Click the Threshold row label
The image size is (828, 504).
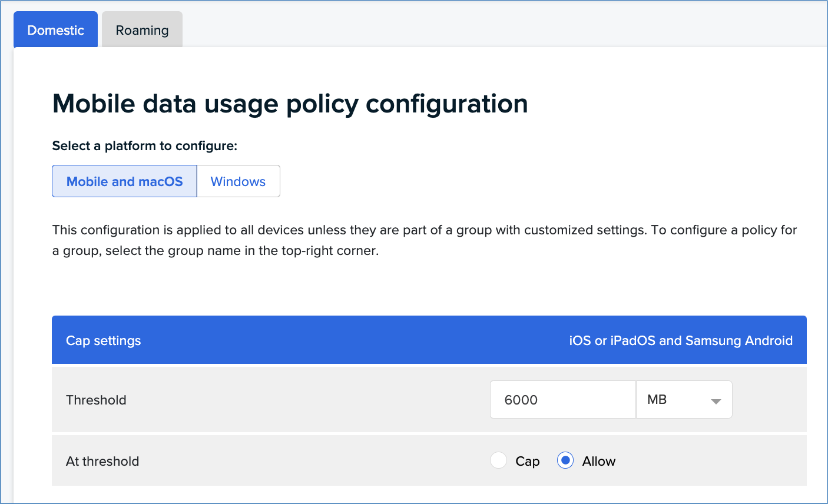pyautogui.click(x=96, y=400)
